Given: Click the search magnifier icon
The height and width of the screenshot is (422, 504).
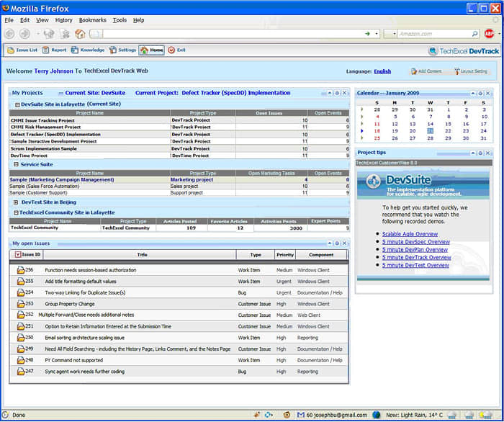Looking at the screenshot, I should (x=474, y=34).
